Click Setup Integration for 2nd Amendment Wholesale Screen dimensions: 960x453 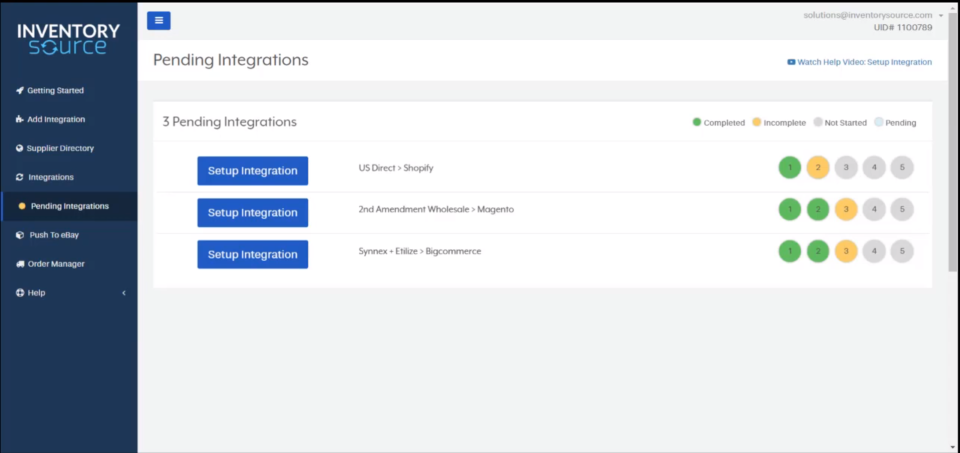(252, 212)
